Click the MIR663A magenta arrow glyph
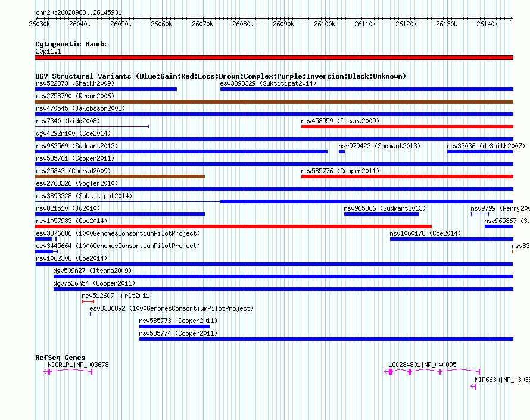This screenshot has height=420, width=530. tap(473, 387)
